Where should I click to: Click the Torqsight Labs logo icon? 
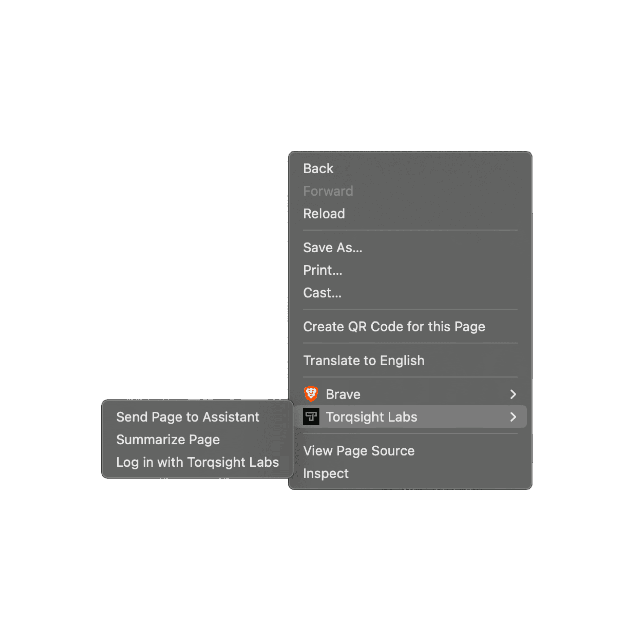tap(311, 417)
